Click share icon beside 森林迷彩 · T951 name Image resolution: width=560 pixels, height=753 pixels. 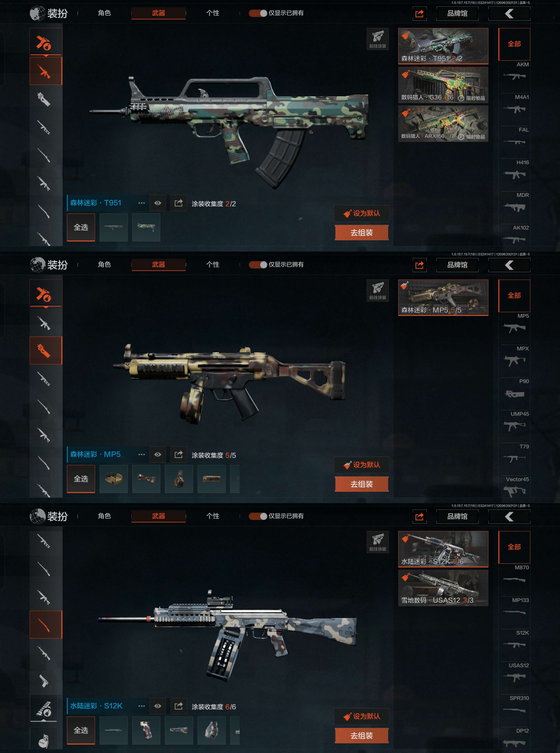(179, 203)
